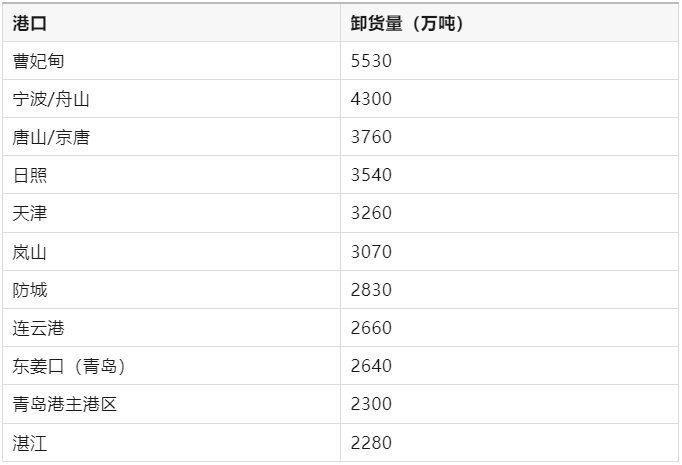Select the 岚山 port cell
This screenshot has height=465, width=682.
pyautogui.click(x=171, y=252)
